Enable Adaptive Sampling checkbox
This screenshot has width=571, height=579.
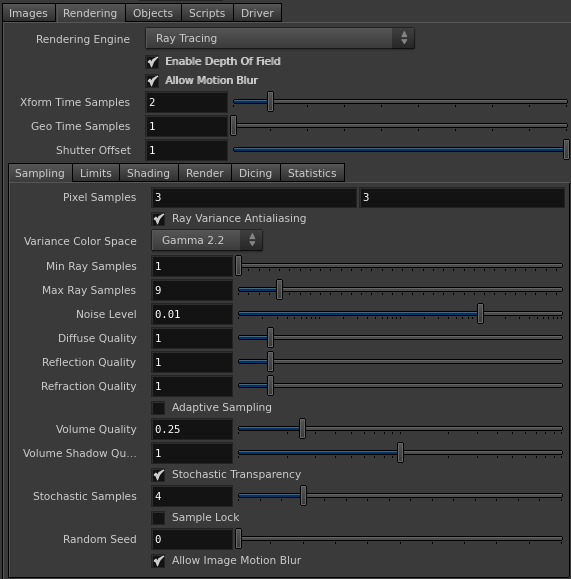(158, 408)
